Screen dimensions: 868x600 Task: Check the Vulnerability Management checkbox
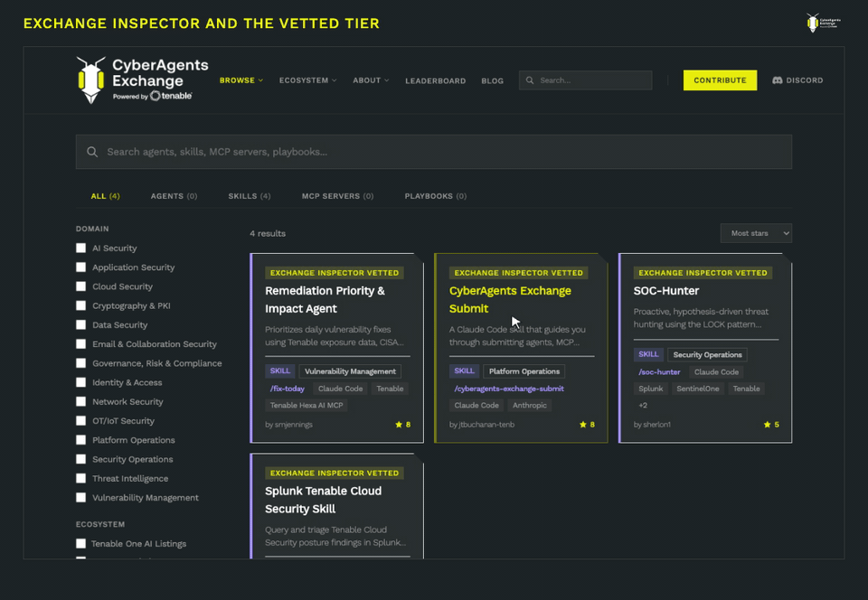tap(80, 498)
